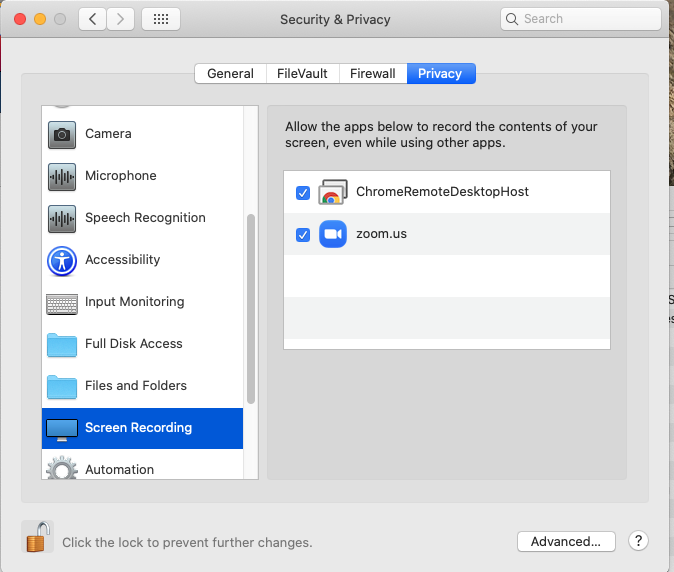The height and width of the screenshot is (572, 674).
Task: Click the sidebar list scrollbar
Action: 251,308
